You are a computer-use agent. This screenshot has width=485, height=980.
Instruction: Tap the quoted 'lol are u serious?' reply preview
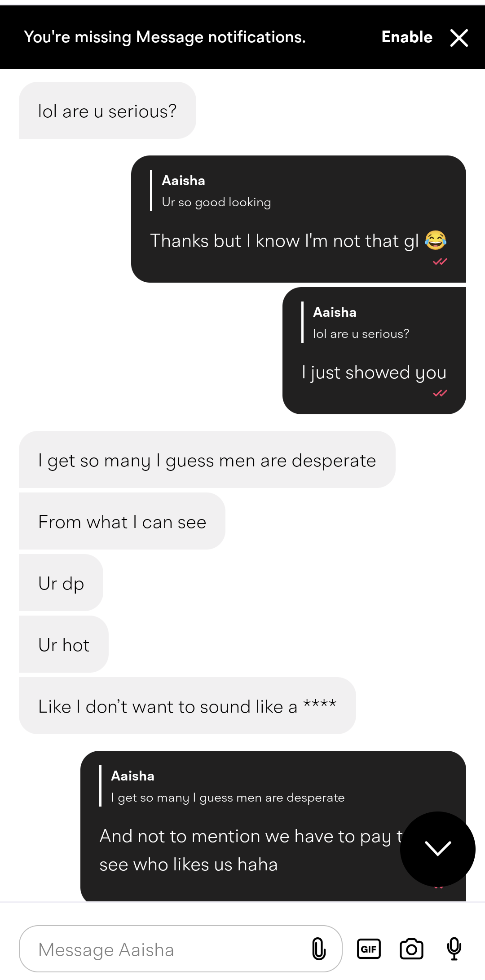tap(361, 323)
